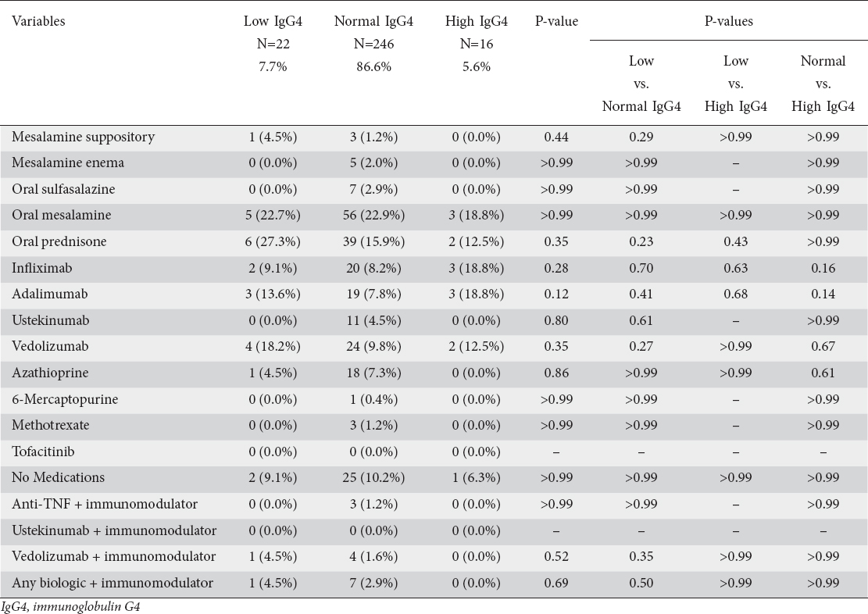Select the "56 (22.9%)" oral mesalamine cell

(x=373, y=216)
